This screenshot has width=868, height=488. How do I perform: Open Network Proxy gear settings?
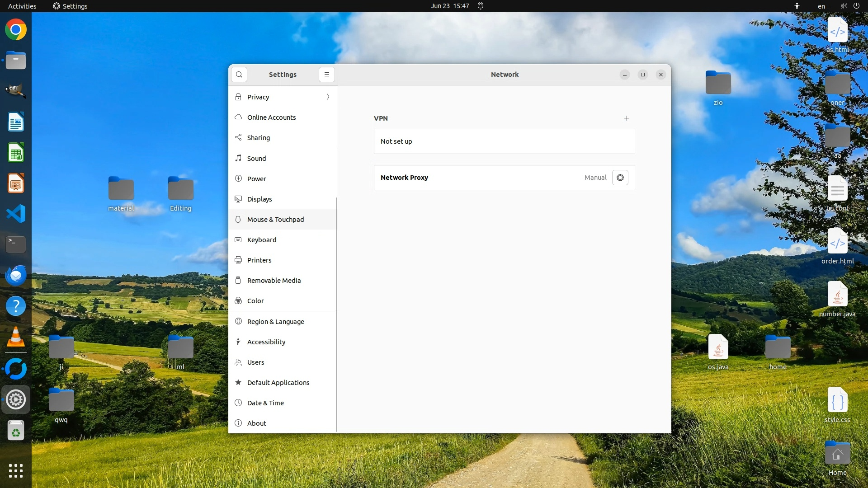tap(620, 178)
